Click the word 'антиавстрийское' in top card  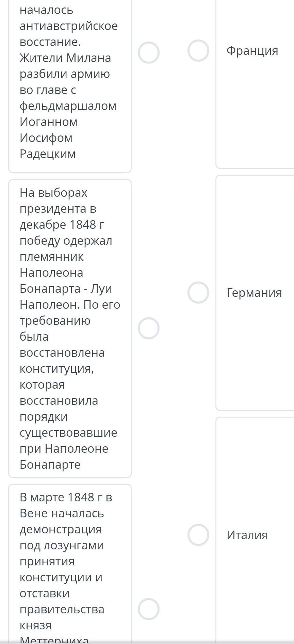click(x=68, y=26)
